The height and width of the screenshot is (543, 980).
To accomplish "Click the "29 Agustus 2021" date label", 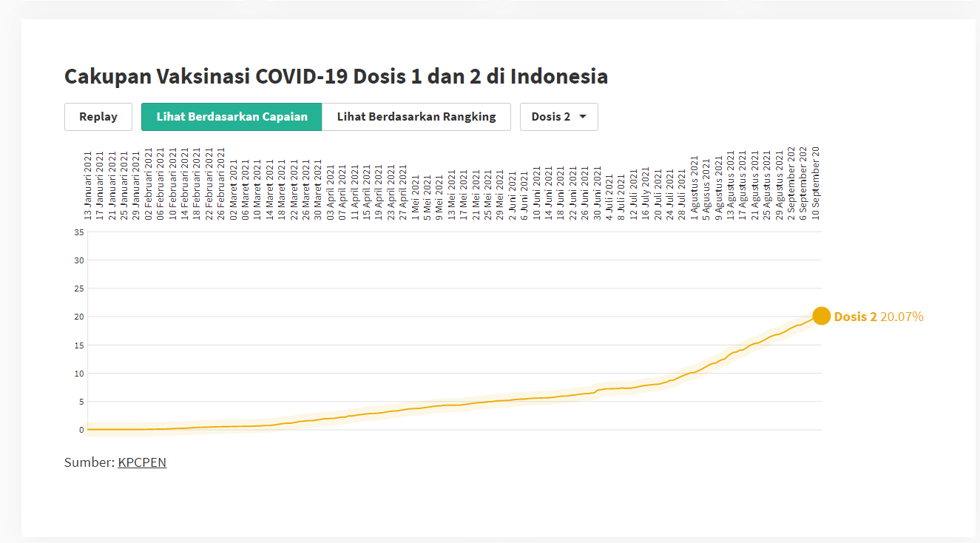I will point(779,186).
